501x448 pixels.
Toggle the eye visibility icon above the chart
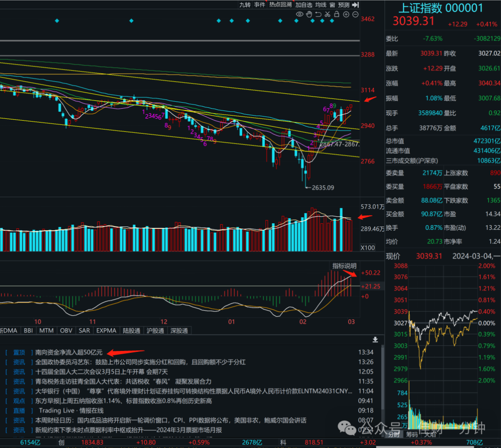(x=299, y=14)
